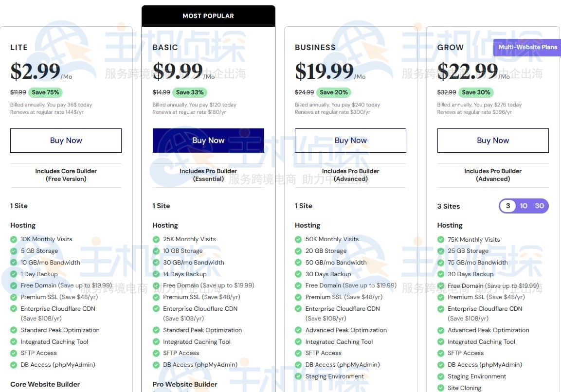Viewport: 561px width, 392px height.
Task: Purchase the Basic plan with Buy Now
Action: coord(208,141)
